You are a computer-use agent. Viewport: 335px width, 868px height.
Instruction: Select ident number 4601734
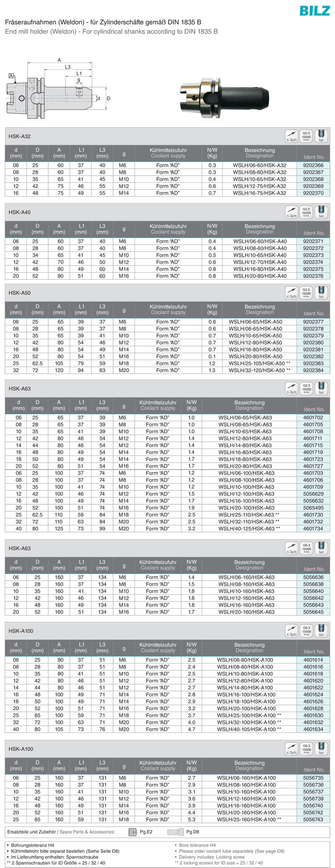(313, 529)
